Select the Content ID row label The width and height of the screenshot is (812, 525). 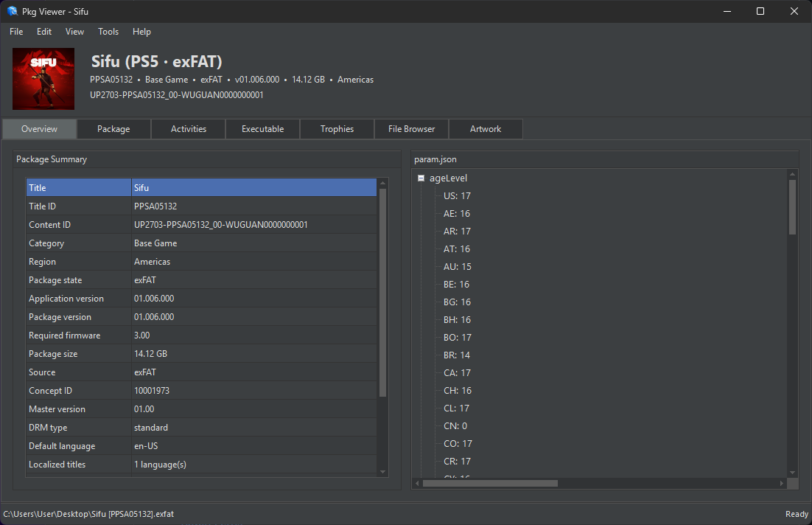pyautogui.click(x=49, y=225)
